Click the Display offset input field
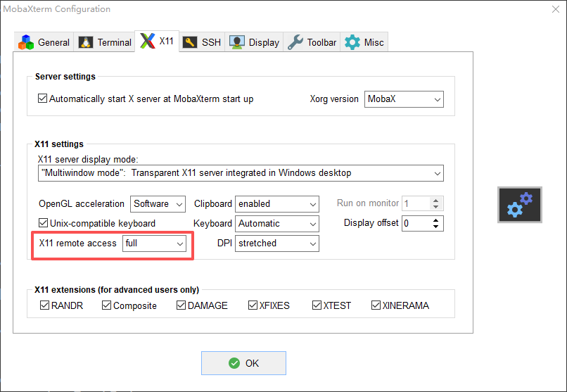The height and width of the screenshot is (392, 567). pos(416,224)
